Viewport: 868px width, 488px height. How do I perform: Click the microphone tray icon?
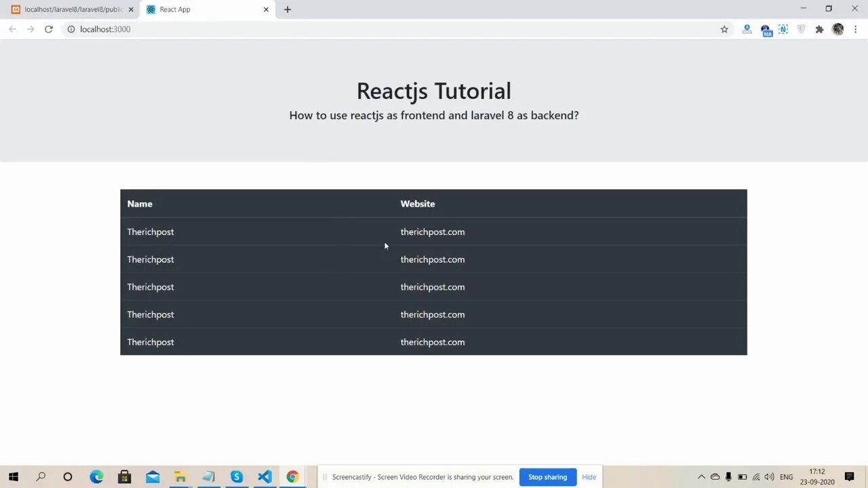tap(728, 477)
